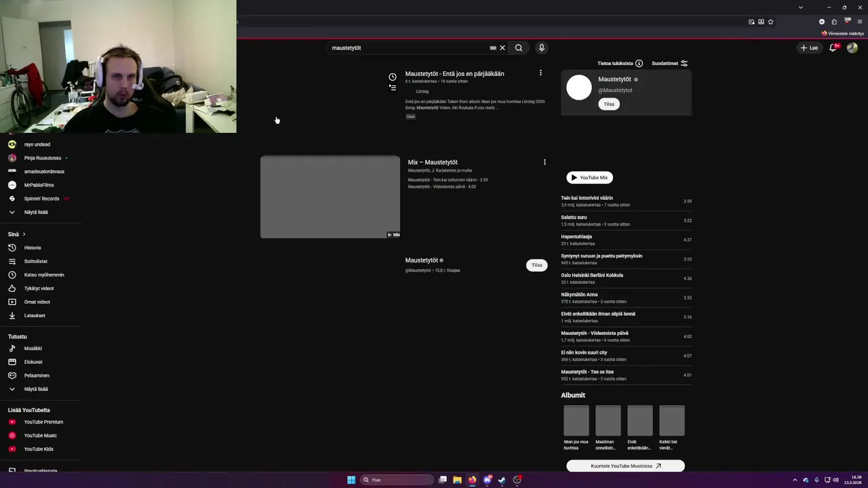Open the browser hamburger menu
868x488 pixels.
pyautogui.click(x=860, y=22)
